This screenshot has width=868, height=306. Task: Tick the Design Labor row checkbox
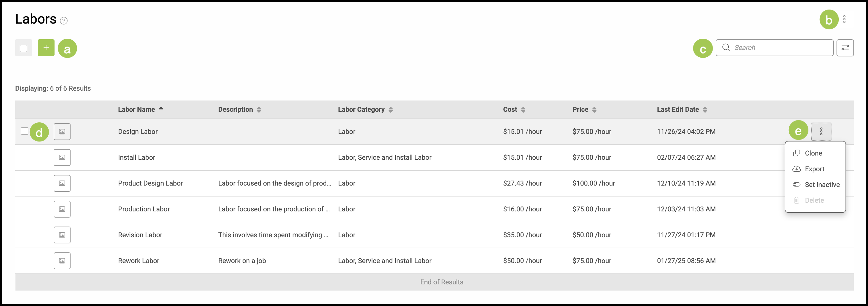click(x=25, y=131)
